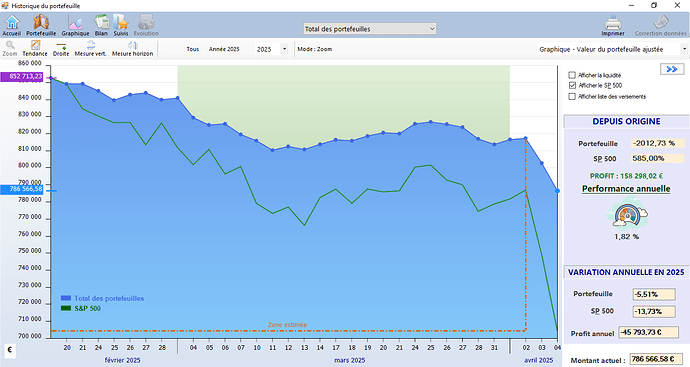Click the double-arrow collapse button

click(672, 70)
